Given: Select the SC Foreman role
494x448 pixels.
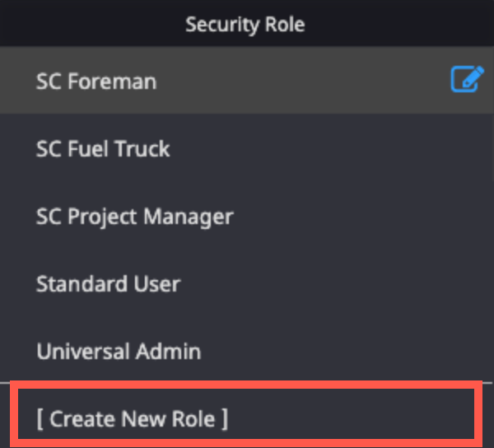Looking at the screenshot, I should [245, 81].
